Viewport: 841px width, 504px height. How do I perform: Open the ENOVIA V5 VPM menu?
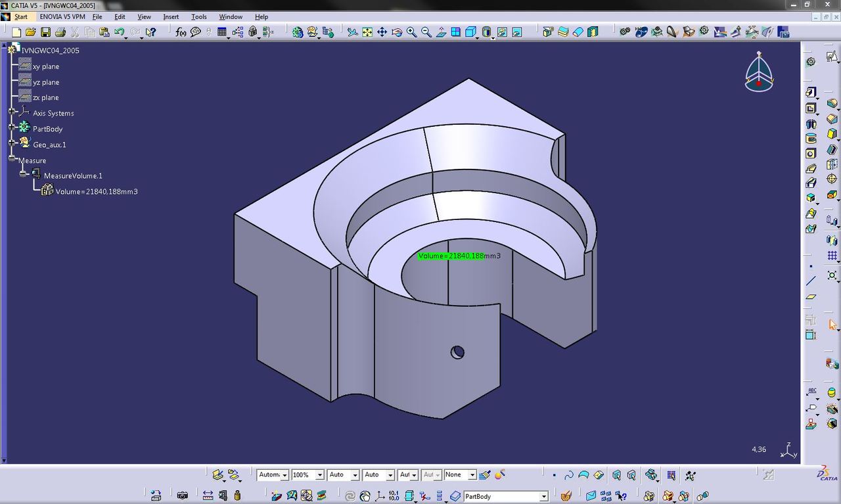click(x=62, y=16)
